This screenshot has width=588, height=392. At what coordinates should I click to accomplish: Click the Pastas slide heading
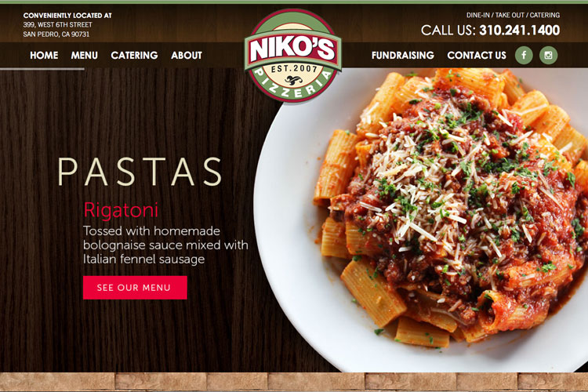click(140, 172)
